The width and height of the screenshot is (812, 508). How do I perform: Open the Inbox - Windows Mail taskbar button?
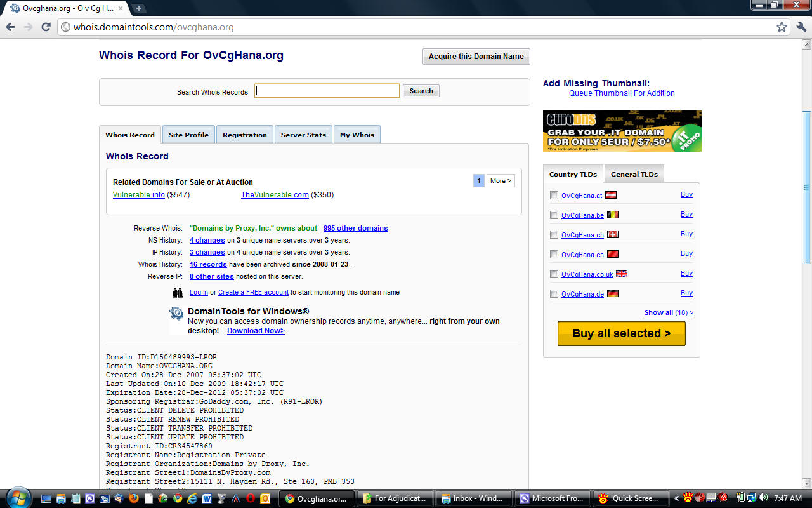(x=474, y=498)
